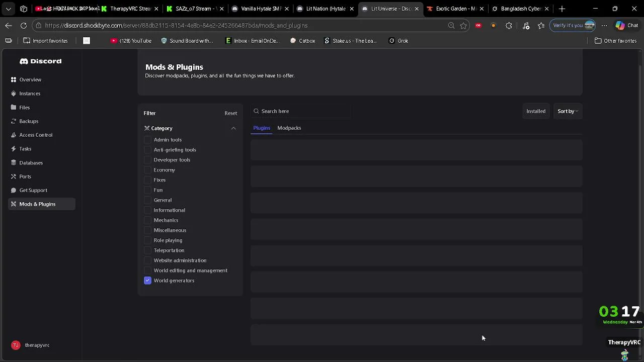The height and width of the screenshot is (362, 644).
Task: Select the Plugins tab
Action: 262,128
